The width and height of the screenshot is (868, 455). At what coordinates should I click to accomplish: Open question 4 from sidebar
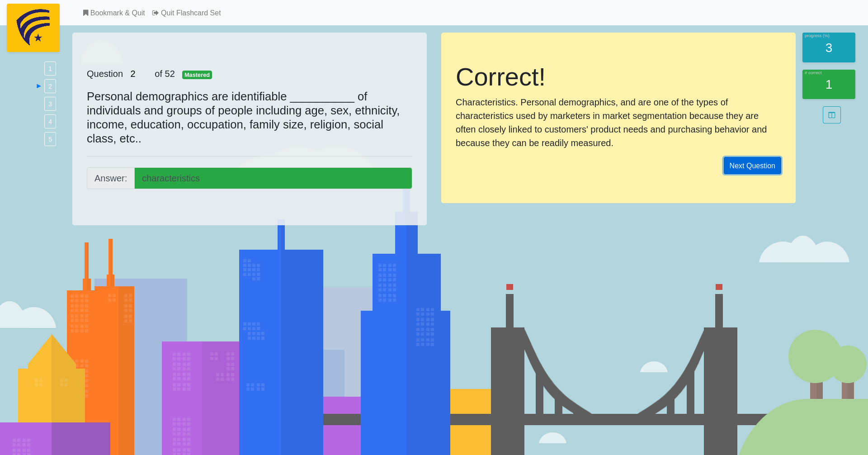click(50, 122)
